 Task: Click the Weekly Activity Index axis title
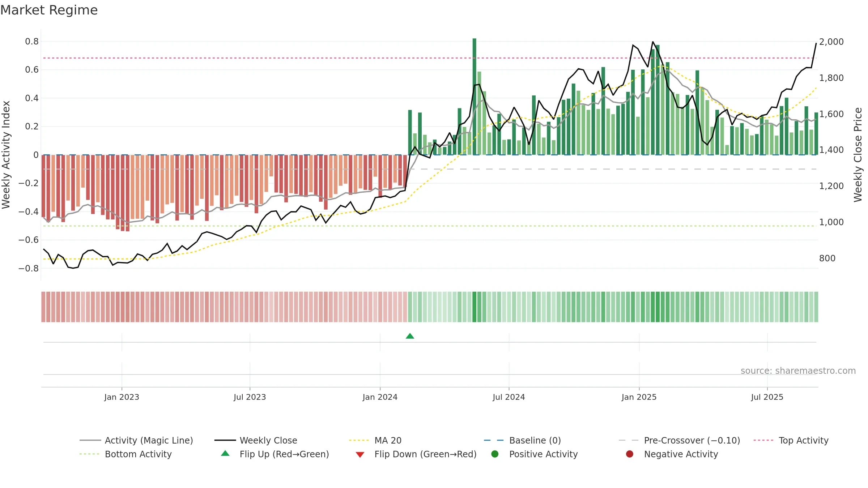[6, 155]
